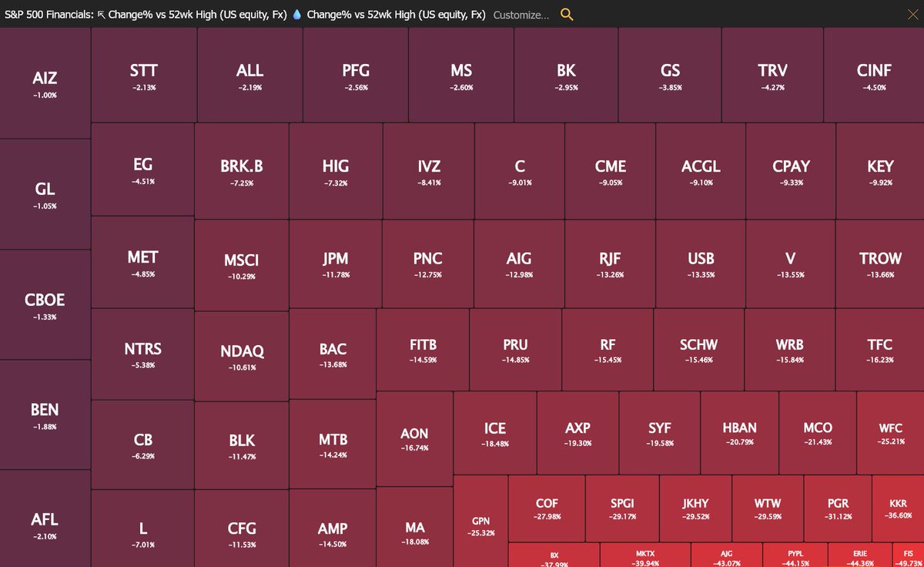Select the PFG tile
This screenshot has width=924, height=567.
[x=356, y=76]
